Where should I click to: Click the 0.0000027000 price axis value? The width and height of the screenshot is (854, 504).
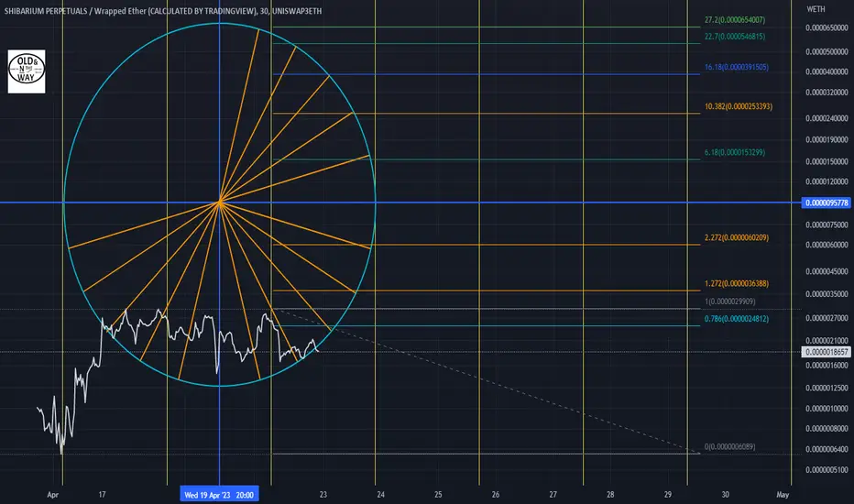coord(827,318)
